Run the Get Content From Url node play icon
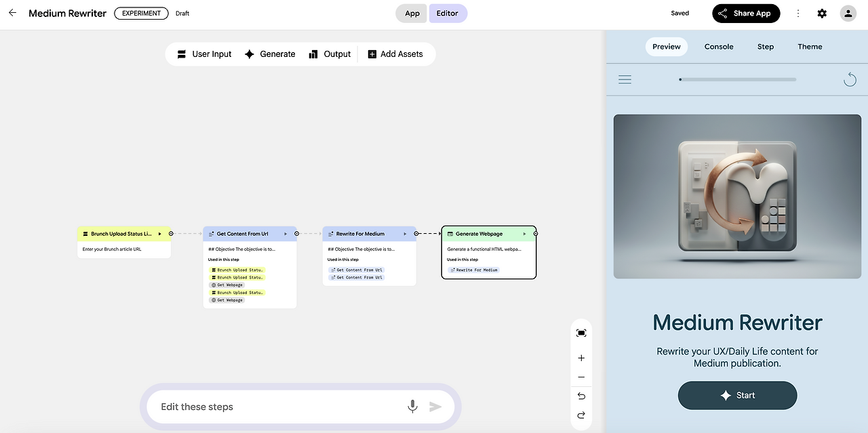Image resolution: width=868 pixels, height=433 pixels. click(x=285, y=234)
